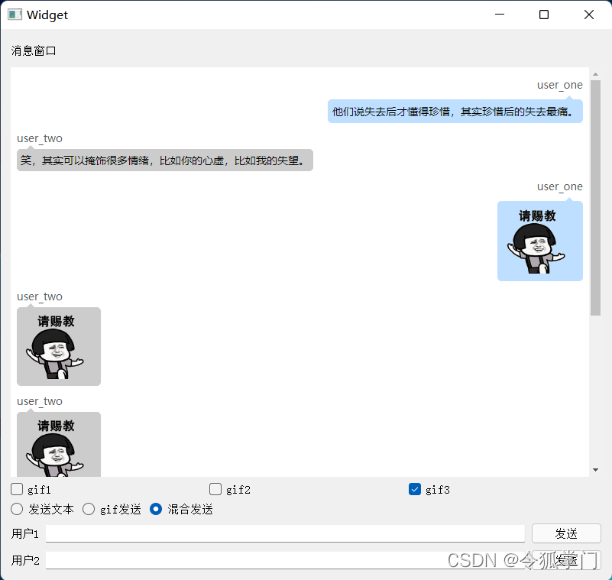Click user_one's blue text message bubble
Screen dimensions: 612x580
pyautogui.click(x=455, y=112)
